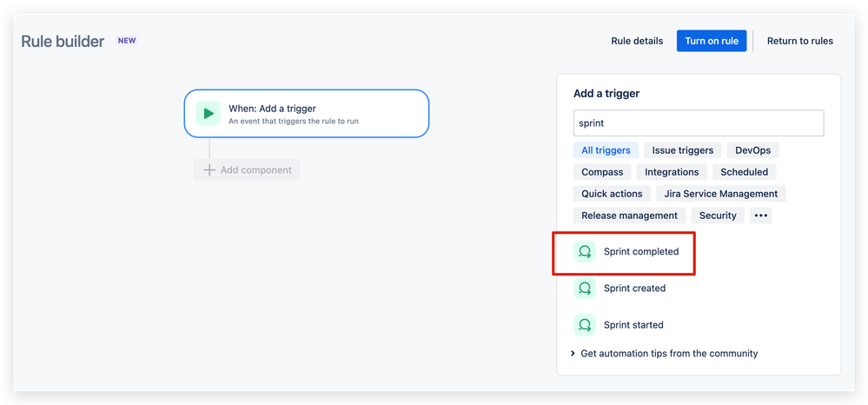Click the trigger search field containing sprint
Image resolution: width=868 pixels, height=405 pixels.
[x=699, y=123]
